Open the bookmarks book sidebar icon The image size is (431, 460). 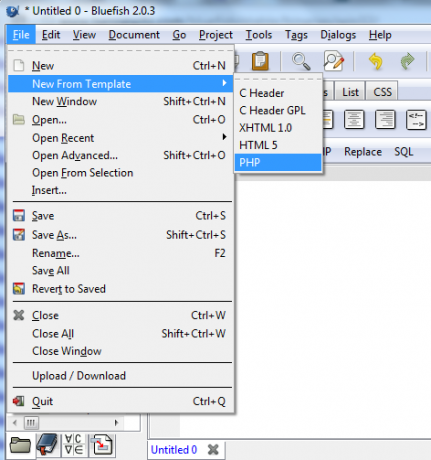[x=47, y=445]
